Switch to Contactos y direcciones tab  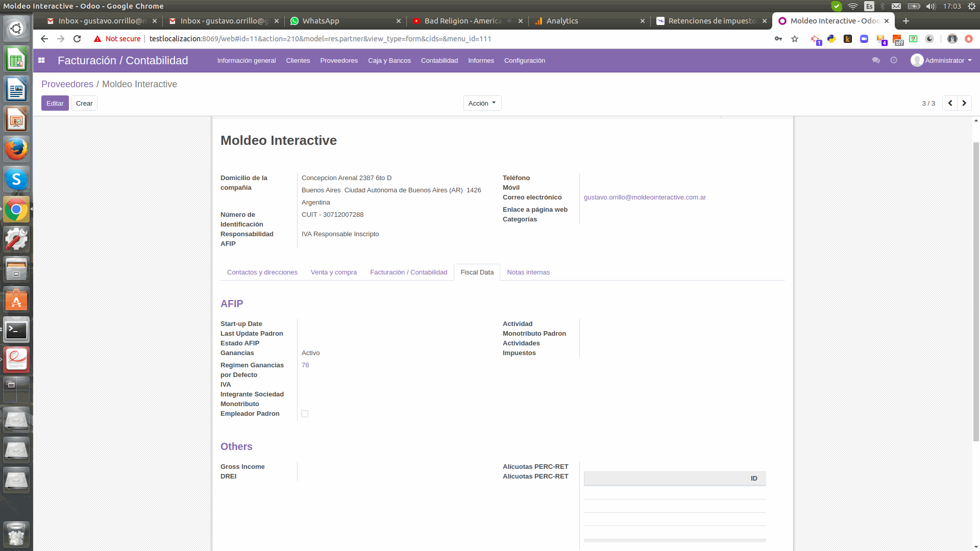262,272
